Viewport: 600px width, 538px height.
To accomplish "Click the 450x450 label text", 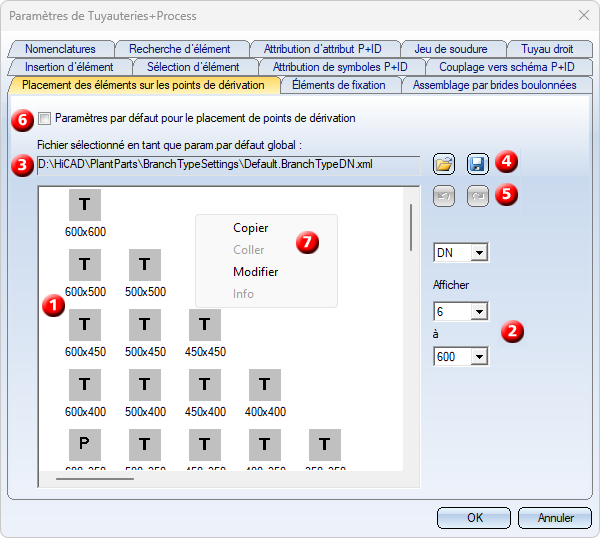I will (205, 352).
